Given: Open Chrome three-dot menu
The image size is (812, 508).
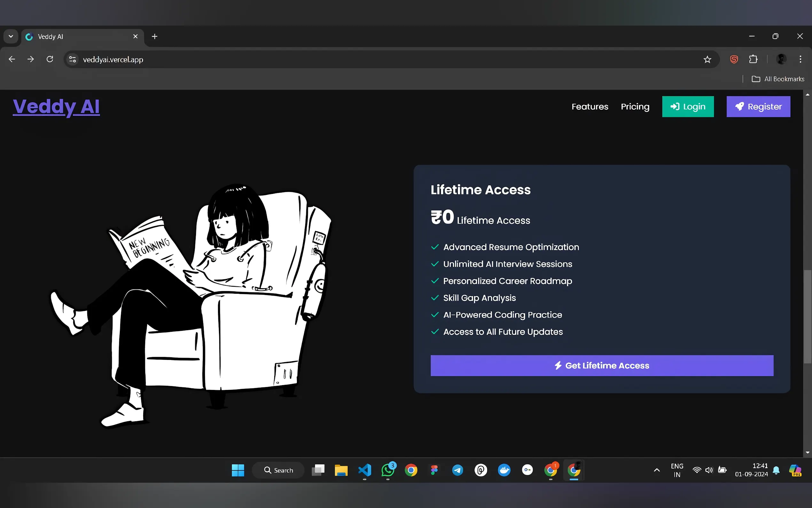Looking at the screenshot, I should (800, 60).
